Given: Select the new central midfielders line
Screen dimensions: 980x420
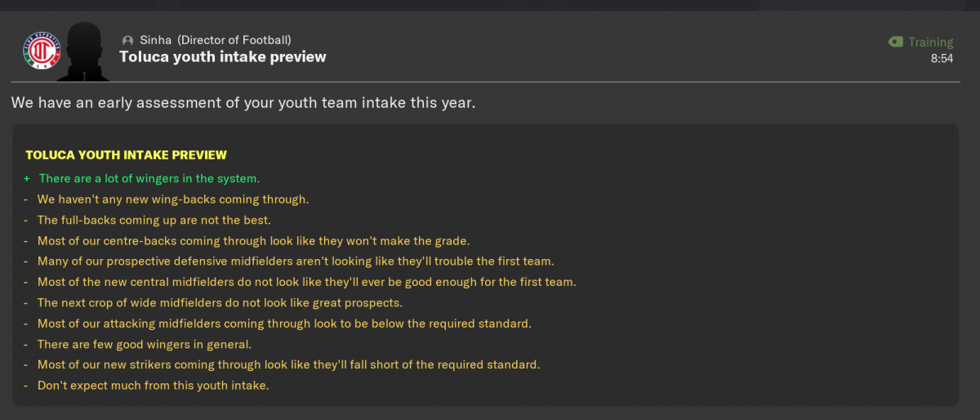Looking at the screenshot, I should coord(307,282).
